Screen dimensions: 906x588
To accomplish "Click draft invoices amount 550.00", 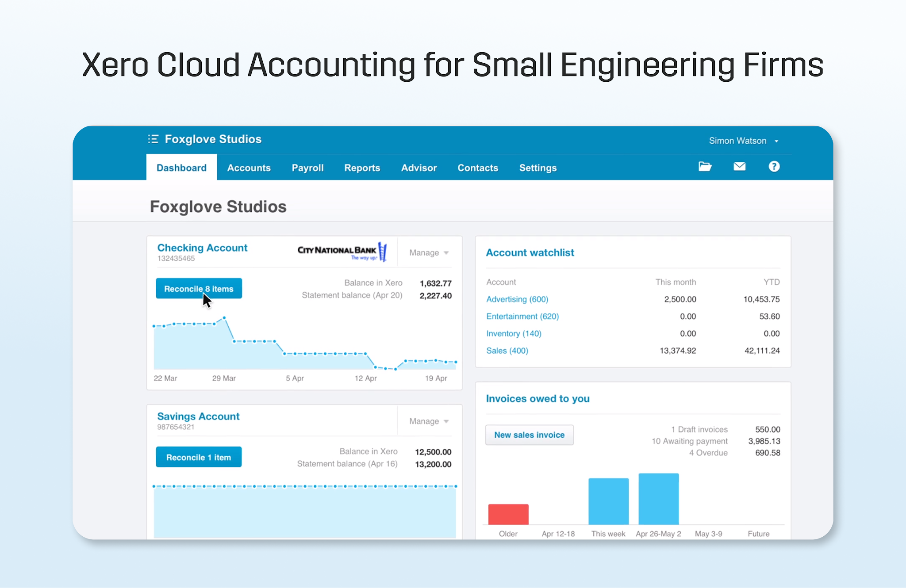I will point(768,430).
